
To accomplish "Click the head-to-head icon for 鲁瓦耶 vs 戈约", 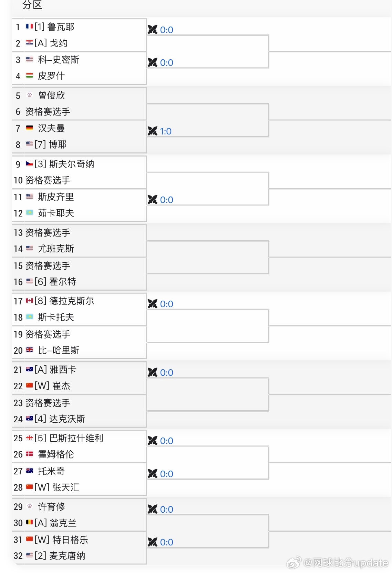I will (x=153, y=30).
